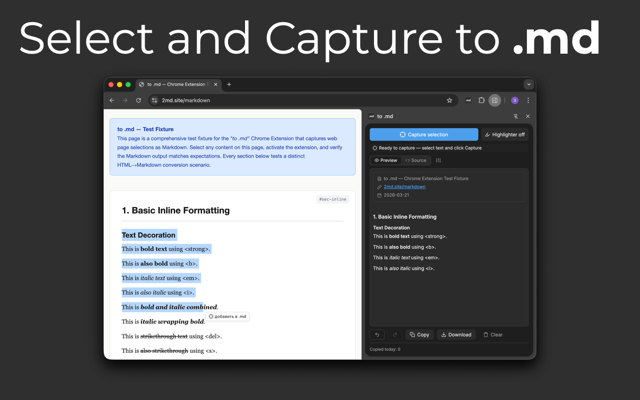Screen dimensions: 640x400
Task: Click the #sec-inline anchor badge
Action: click(x=333, y=199)
